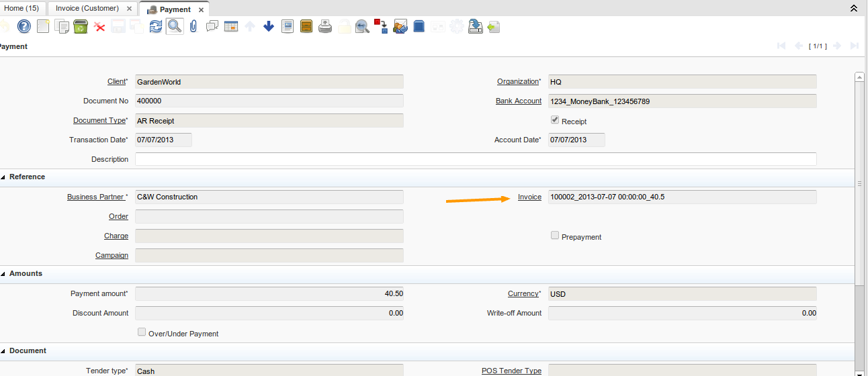Refresh the payment record
868x376 pixels.
tap(156, 27)
